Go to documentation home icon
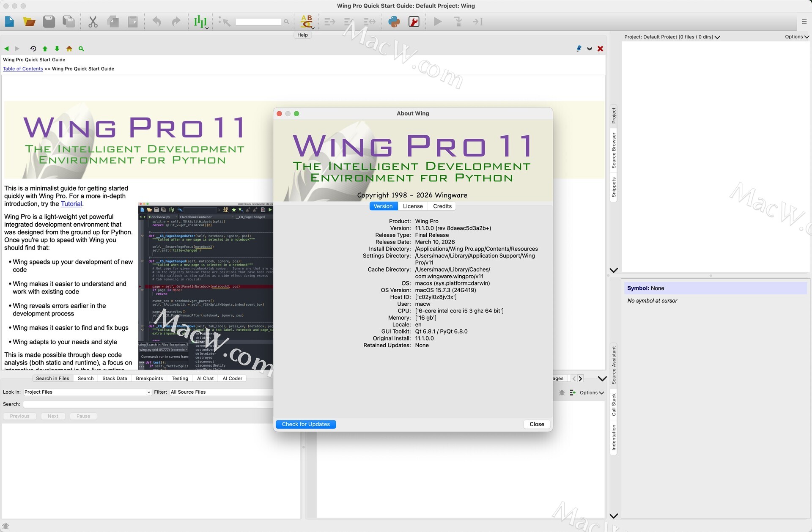Viewport: 812px width, 532px height. (x=69, y=49)
